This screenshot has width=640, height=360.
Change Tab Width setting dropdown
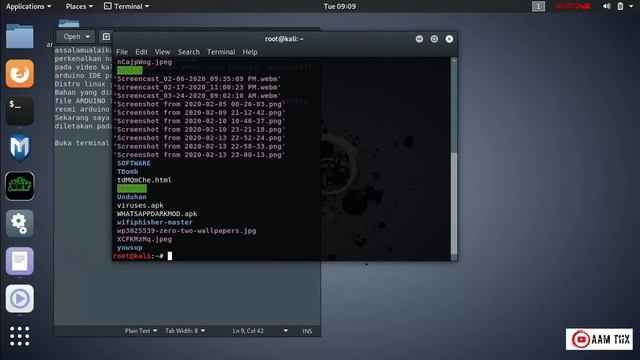tap(185, 331)
